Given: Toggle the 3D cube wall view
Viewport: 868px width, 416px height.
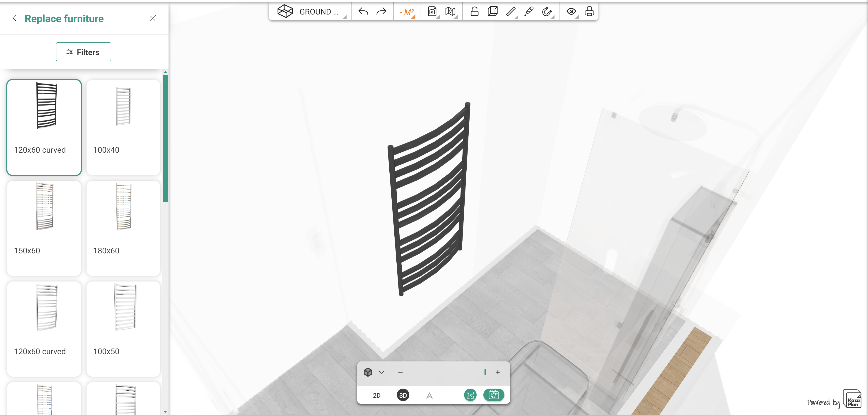Looking at the screenshot, I should coord(492,12).
